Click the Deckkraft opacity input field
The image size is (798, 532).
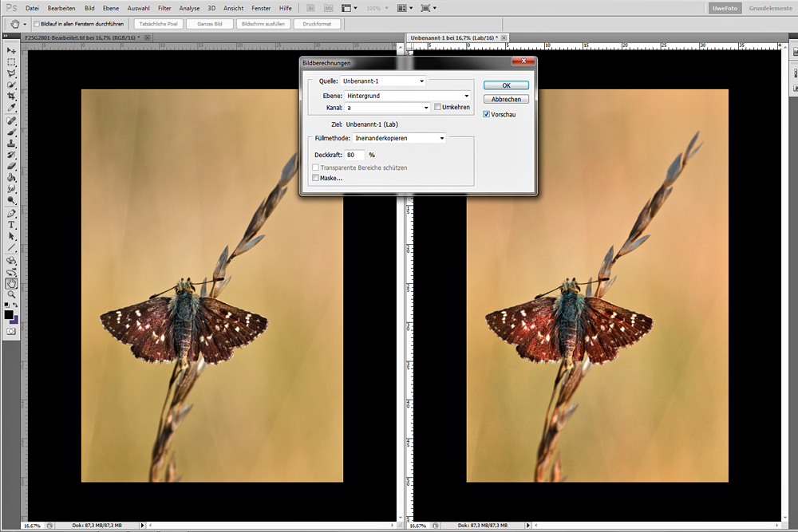pos(355,155)
